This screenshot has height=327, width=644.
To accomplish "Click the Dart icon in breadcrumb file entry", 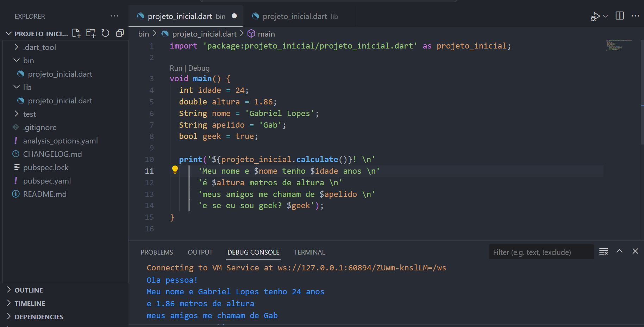I will click(165, 34).
